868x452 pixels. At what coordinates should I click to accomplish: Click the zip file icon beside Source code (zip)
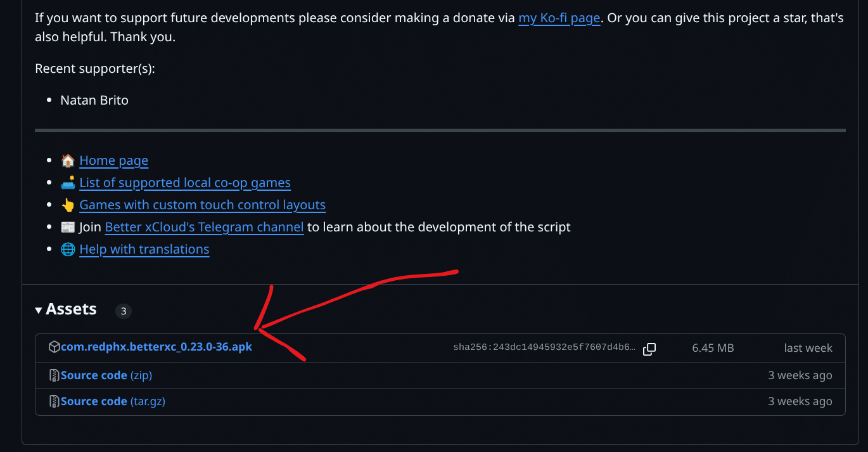54,375
